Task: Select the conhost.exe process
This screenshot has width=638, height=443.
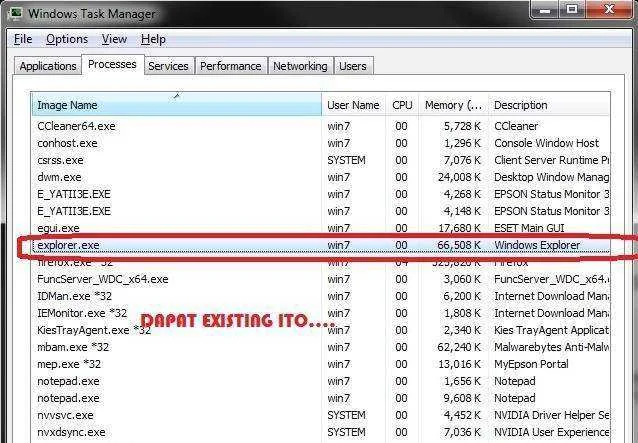Action: click(321, 143)
